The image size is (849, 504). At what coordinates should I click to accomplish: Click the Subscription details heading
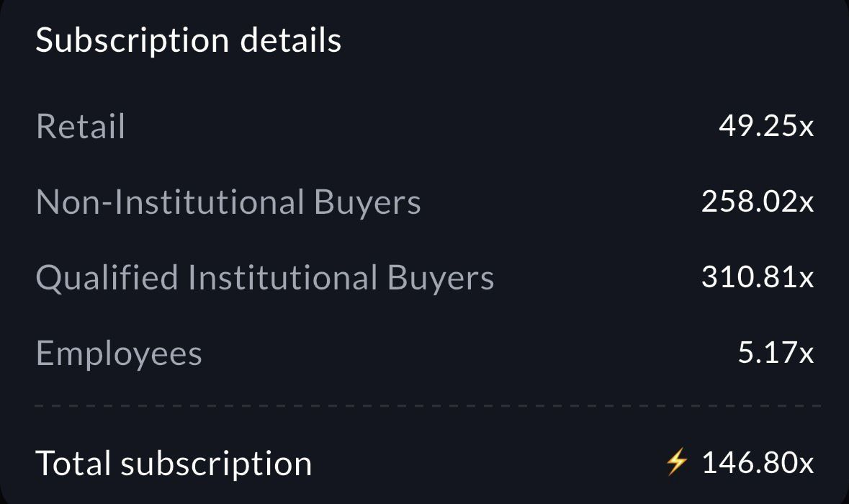coord(188,40)
